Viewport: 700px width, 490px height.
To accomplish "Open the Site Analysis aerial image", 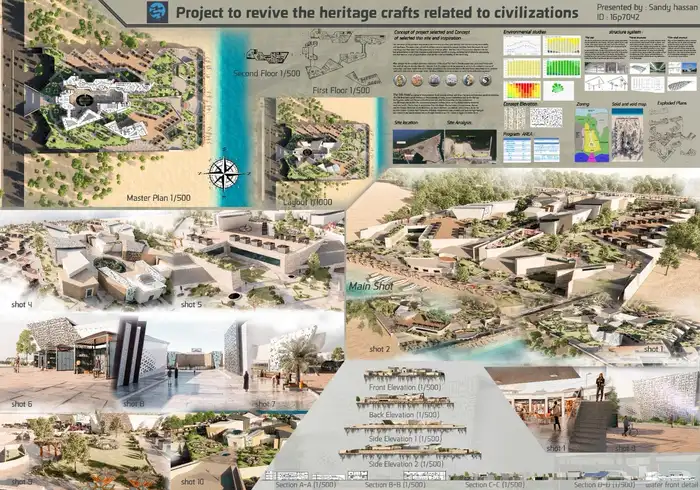I will (471, 146).
